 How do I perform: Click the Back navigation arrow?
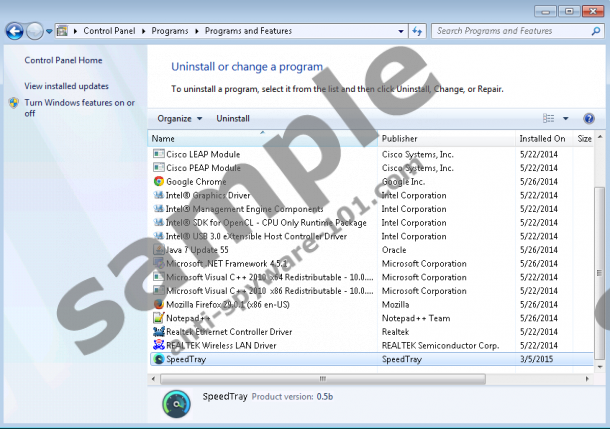(x=14, y=31)
